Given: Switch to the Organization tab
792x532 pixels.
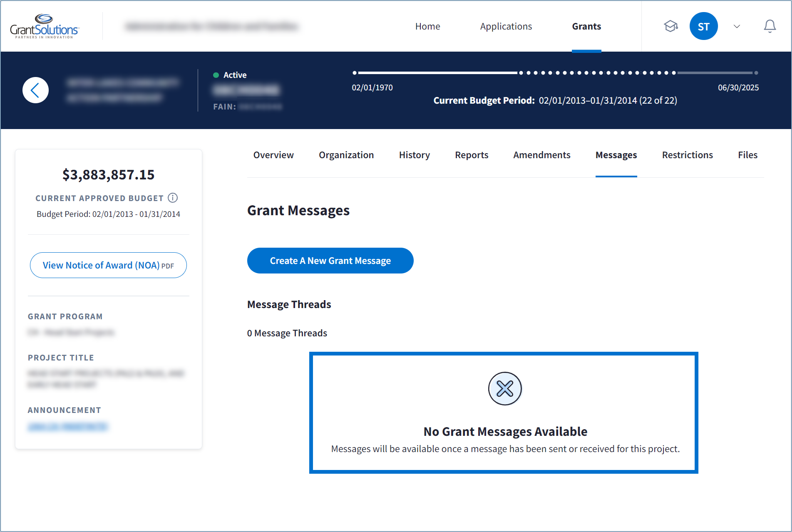Looking at the screenshot, I should [x=346, y=155].
